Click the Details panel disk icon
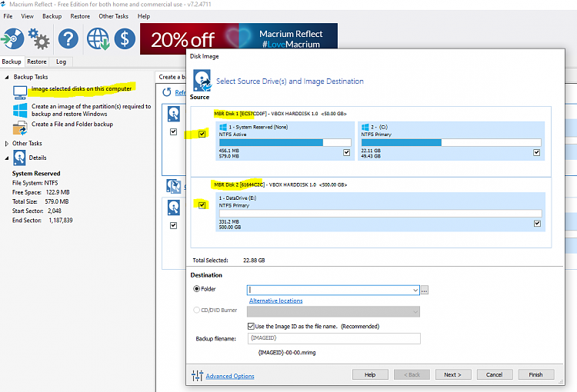 tap(19, 158)
